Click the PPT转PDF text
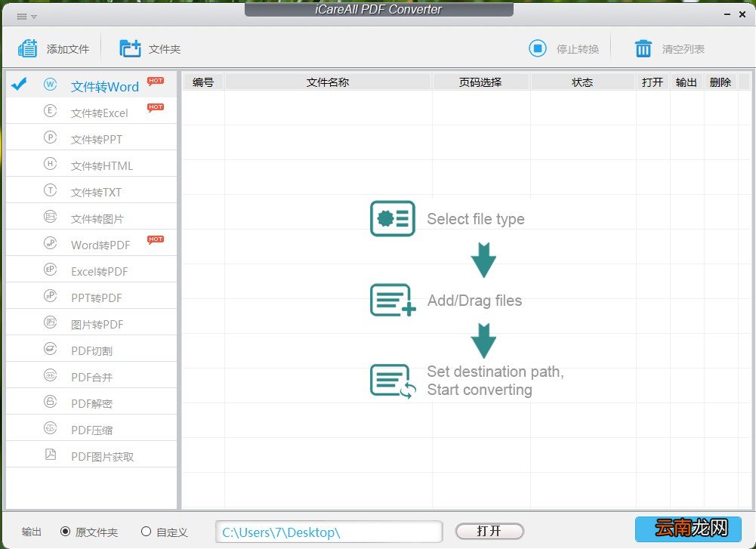Screen dimensions: 756x549 click(97, 298)
